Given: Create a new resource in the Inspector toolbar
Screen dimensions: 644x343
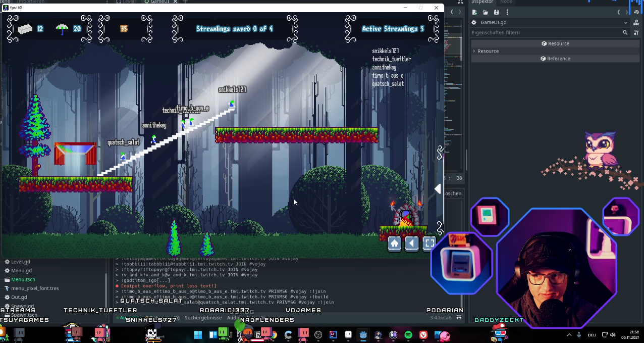Looking at the screenshot, I should tap(475, 12).
